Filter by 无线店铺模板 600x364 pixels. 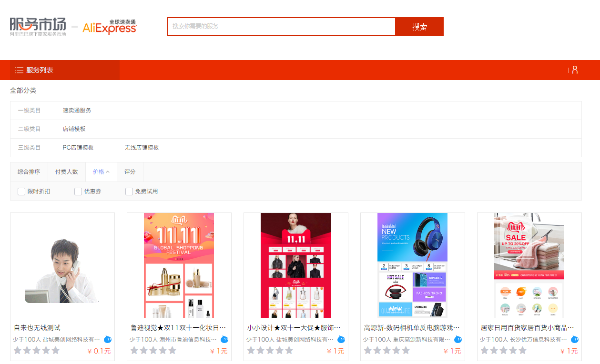click(142, 148)
